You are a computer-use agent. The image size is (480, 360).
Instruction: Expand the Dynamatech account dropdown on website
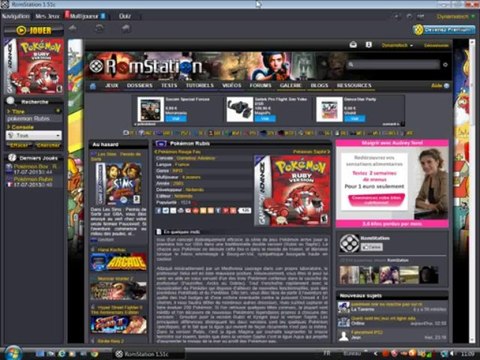397,45
